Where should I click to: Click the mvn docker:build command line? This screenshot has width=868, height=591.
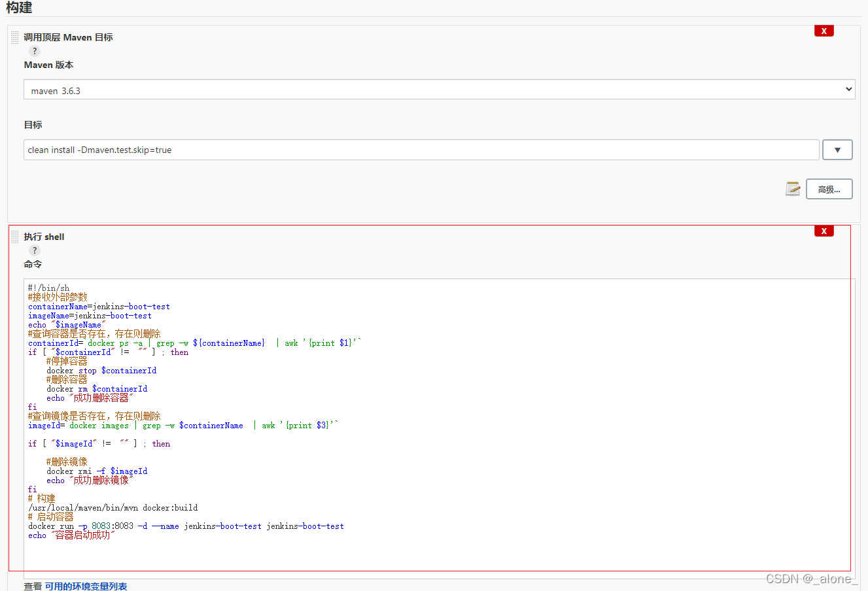(x=113, y=507)
